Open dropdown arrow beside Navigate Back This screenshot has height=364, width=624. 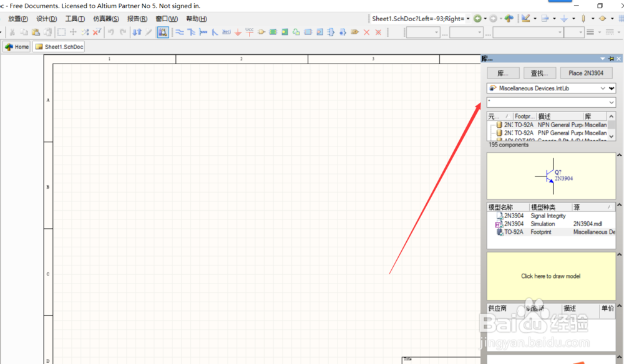pos(485,19)
